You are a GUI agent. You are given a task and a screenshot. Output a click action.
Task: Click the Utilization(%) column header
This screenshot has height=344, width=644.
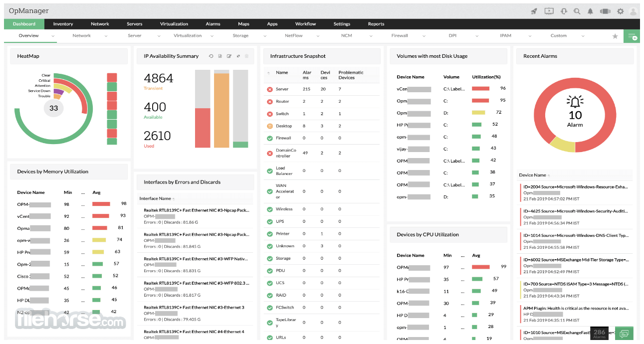486,77
